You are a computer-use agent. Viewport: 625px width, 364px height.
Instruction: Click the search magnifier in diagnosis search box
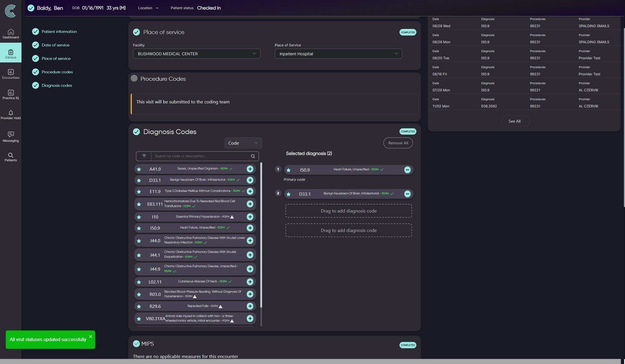click(x=253, y=156)
